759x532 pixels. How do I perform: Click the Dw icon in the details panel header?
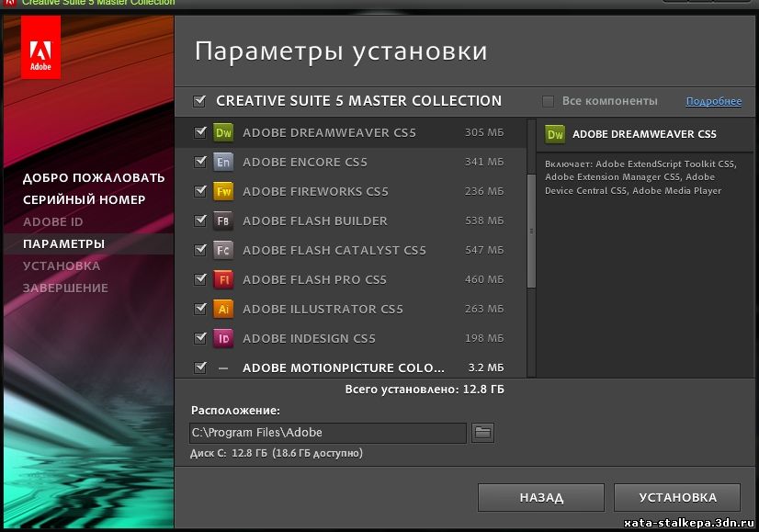(555, 134)
